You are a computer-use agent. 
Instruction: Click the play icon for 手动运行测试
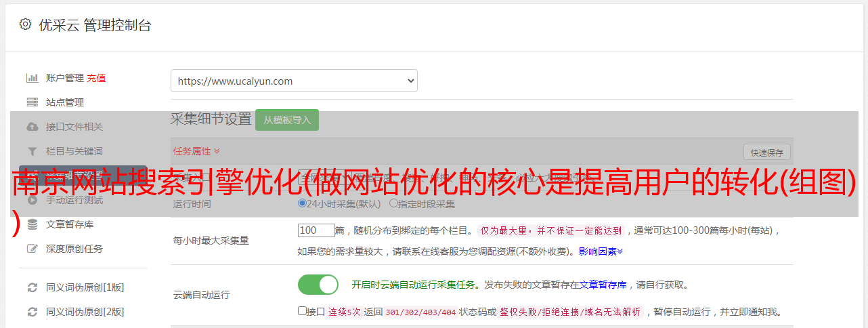[32, 200]
